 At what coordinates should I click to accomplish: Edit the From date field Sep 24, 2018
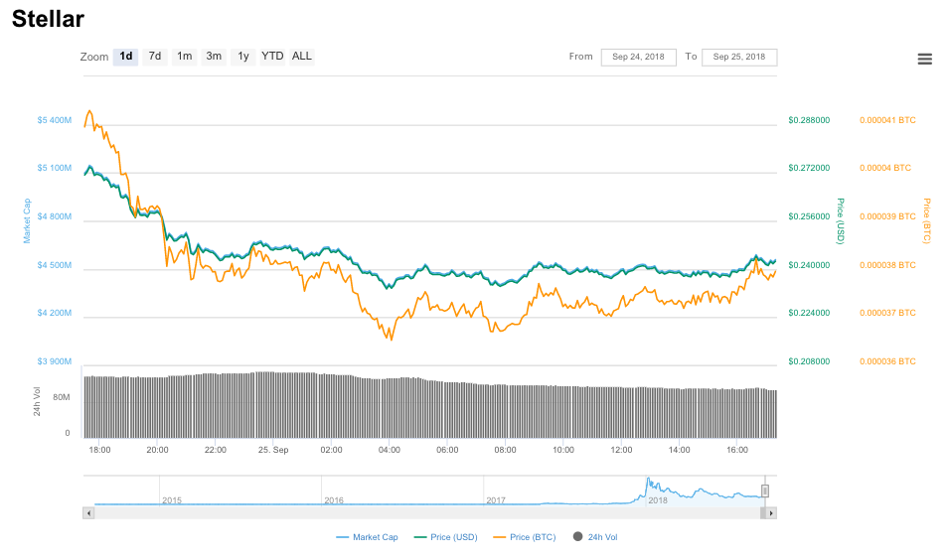[x=639, y=57]
